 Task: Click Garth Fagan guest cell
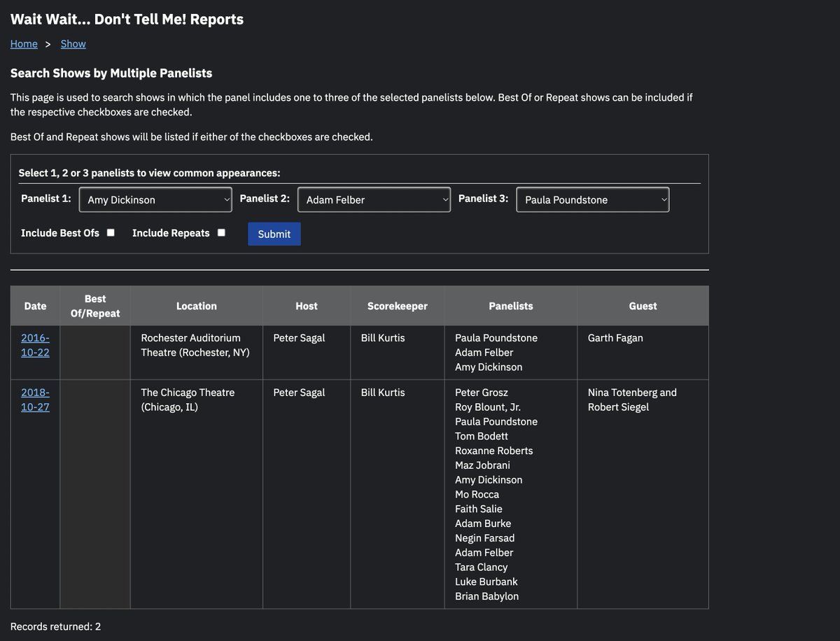643,353
